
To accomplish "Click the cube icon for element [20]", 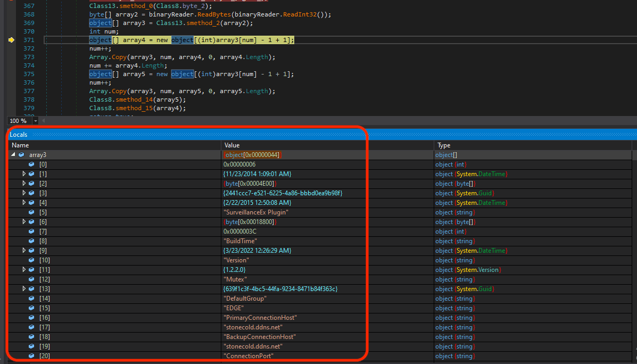I will point(31,356).
